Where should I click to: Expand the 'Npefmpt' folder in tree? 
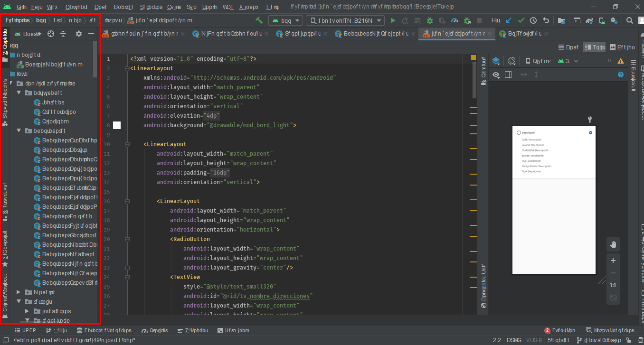19,292
